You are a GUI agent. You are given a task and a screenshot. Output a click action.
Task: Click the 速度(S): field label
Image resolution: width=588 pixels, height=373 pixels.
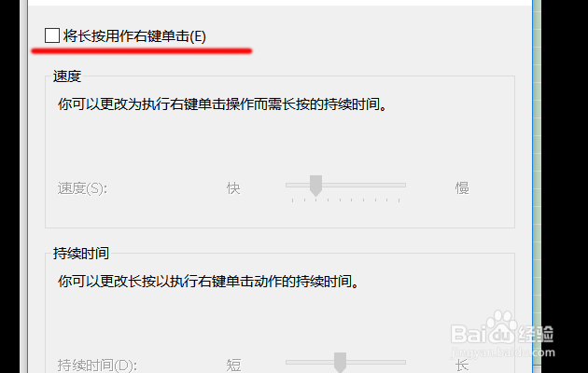[82, 188]
